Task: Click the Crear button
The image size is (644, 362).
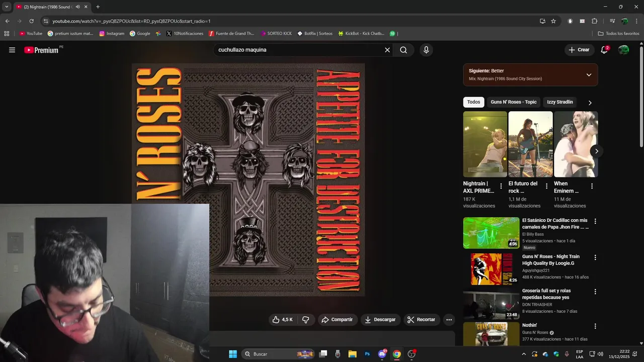Action: pyautogui.click(x=579, y=50)
